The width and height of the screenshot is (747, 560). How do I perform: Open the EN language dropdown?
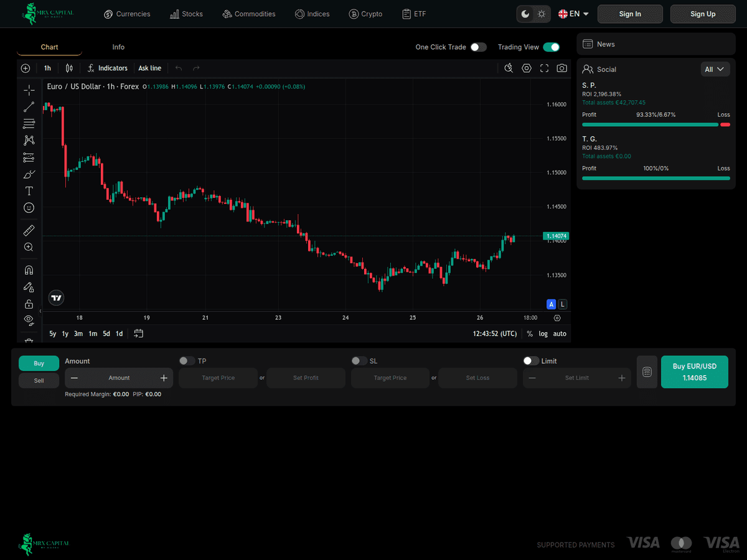pos(573,14)
